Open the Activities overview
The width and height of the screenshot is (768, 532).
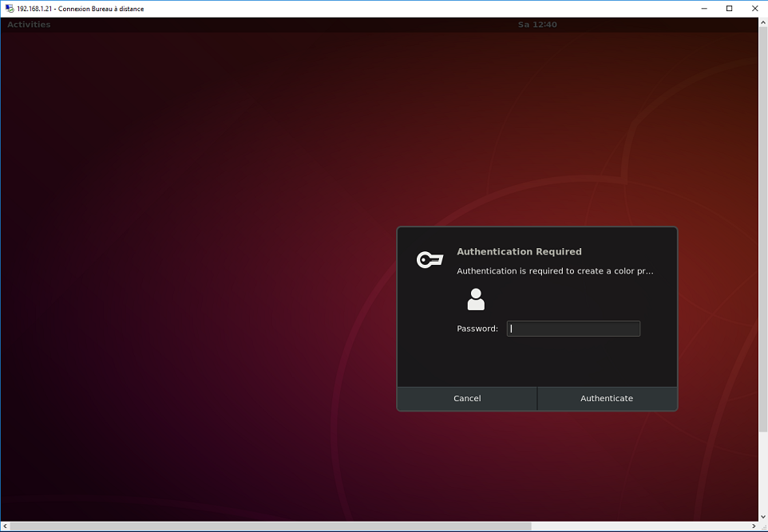29,25
